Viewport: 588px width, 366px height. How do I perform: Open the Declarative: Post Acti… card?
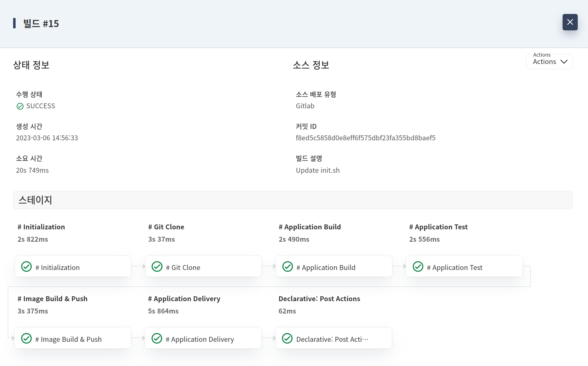point(334,339)
